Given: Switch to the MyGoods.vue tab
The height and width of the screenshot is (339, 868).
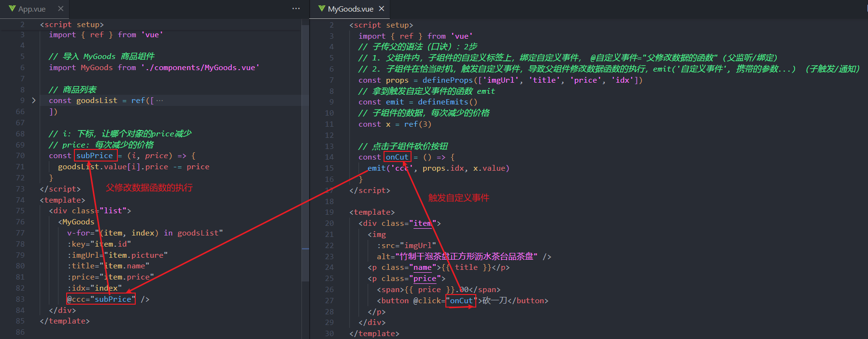Looking at the screenshot, I should click(x=350, y=9).
